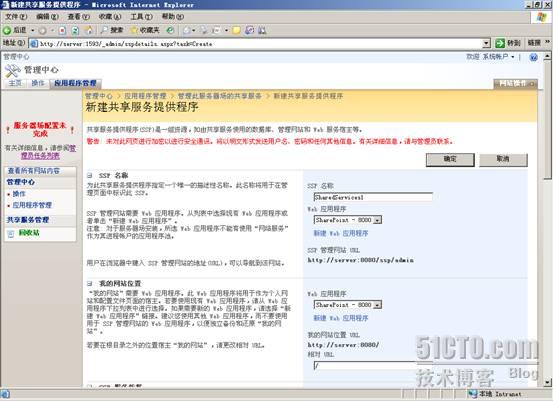Click the vertical scrollbar up arrow
The image size is (553, 401).
click(547, 56)
